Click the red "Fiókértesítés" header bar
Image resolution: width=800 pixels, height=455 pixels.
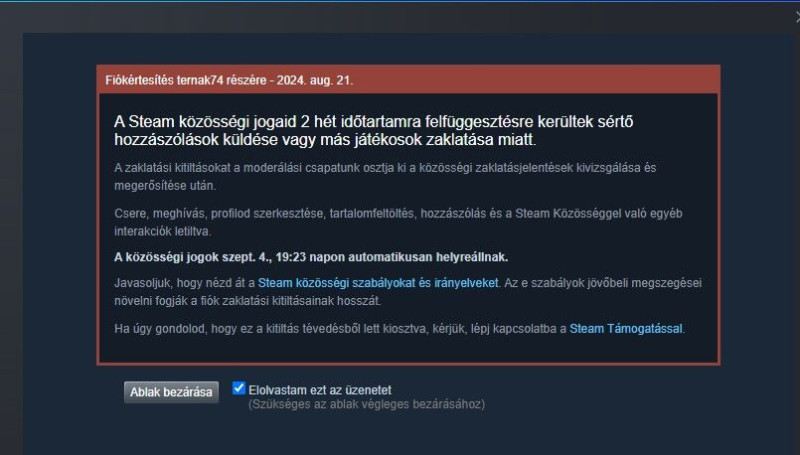[x=408, y=80]
